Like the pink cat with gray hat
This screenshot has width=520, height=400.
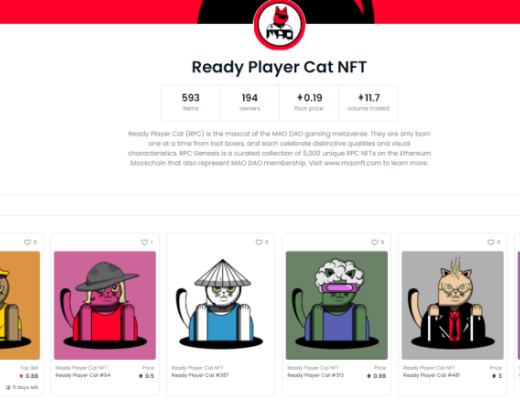pyautogui.click(x=144, y=242)
